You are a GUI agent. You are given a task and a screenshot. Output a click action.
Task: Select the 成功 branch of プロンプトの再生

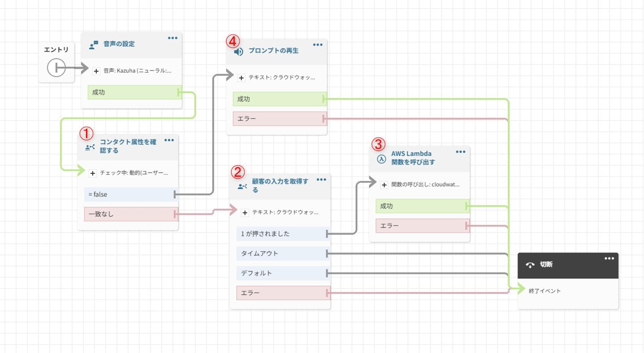(279, 99)
